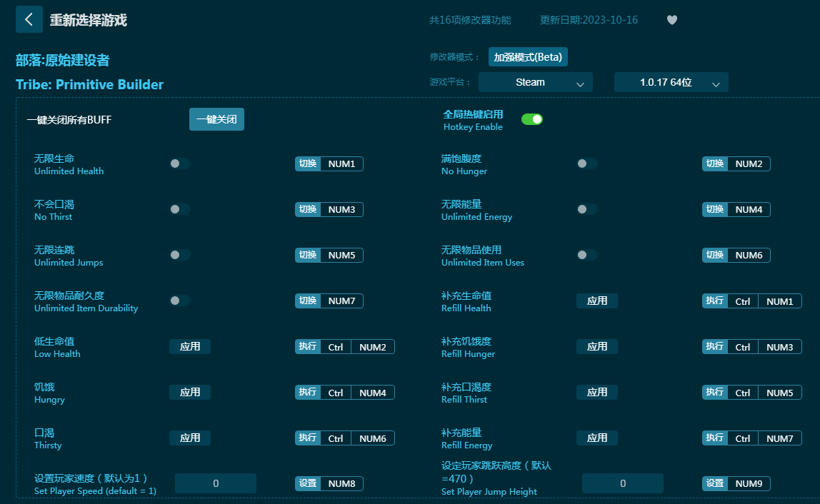Apply the Refill Health cheat

(x=596, y=301)
